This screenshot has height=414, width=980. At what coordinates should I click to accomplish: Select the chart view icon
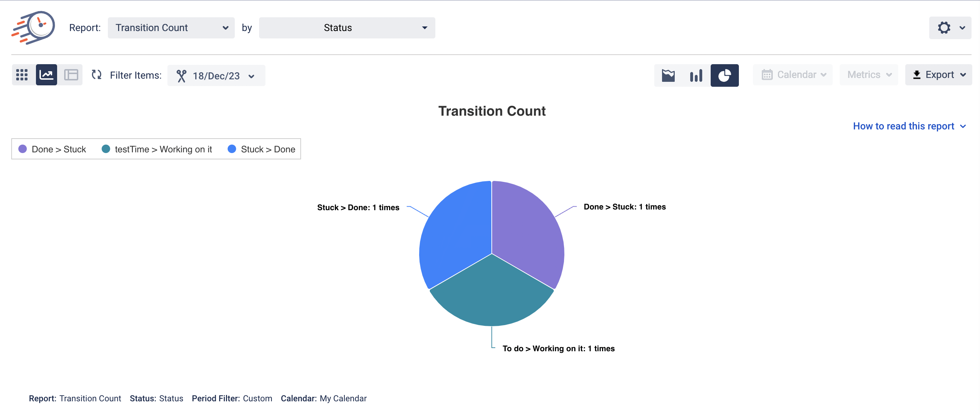(x=47, y=75)
